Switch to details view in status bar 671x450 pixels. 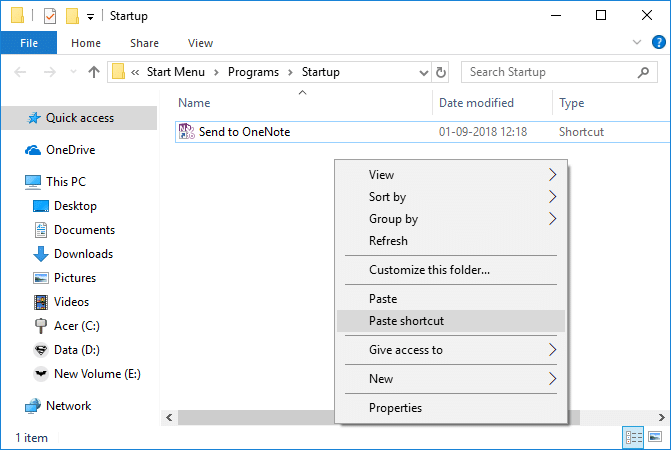[x=633, y=437]
